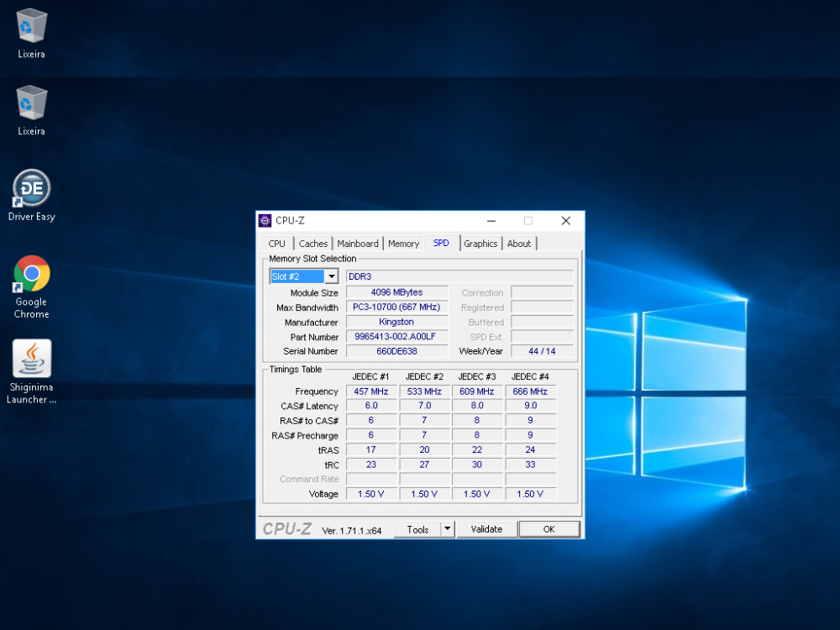
Task: Go to the Caches tab
Action: tap(313, 244)
